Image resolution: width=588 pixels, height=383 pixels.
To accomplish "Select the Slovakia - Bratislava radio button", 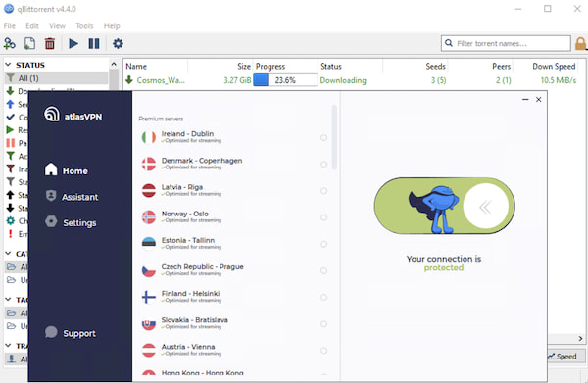I will (x=324, y=324).
